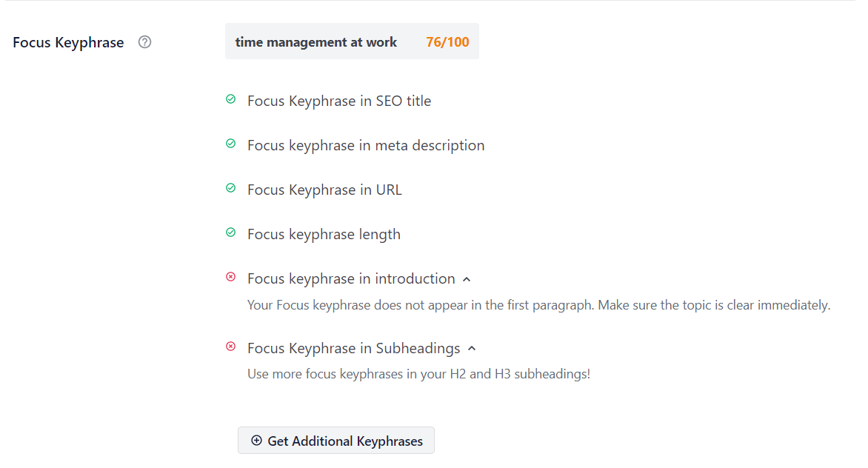
Task: Click the green check for Focus Keyphrase in URL
Action: [x=230, y=188]
